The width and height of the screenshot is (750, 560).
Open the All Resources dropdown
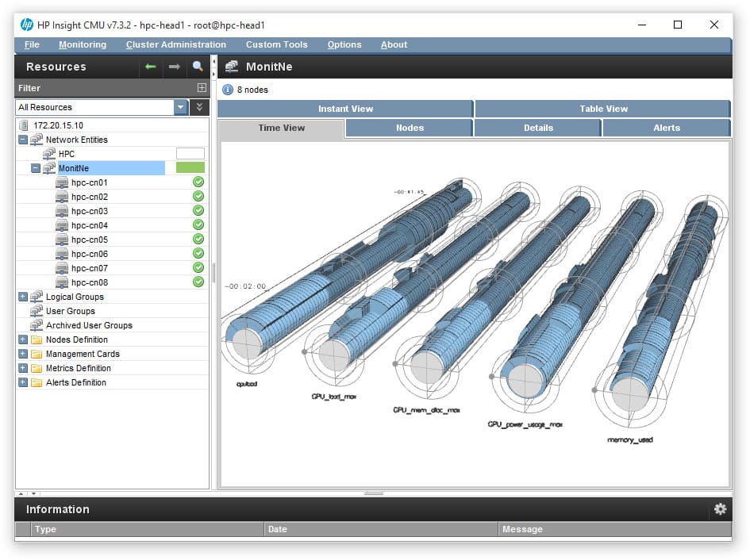(180, 107)
